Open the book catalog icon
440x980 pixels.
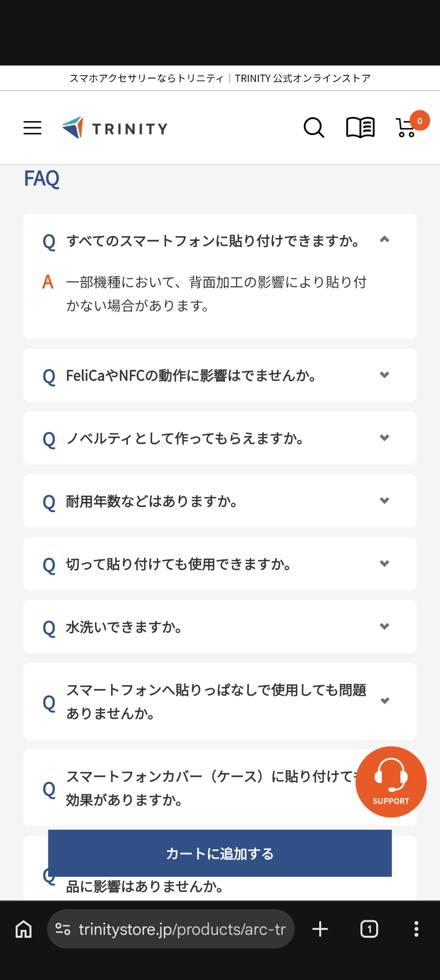pyautogui.click(x=360, y=128)
